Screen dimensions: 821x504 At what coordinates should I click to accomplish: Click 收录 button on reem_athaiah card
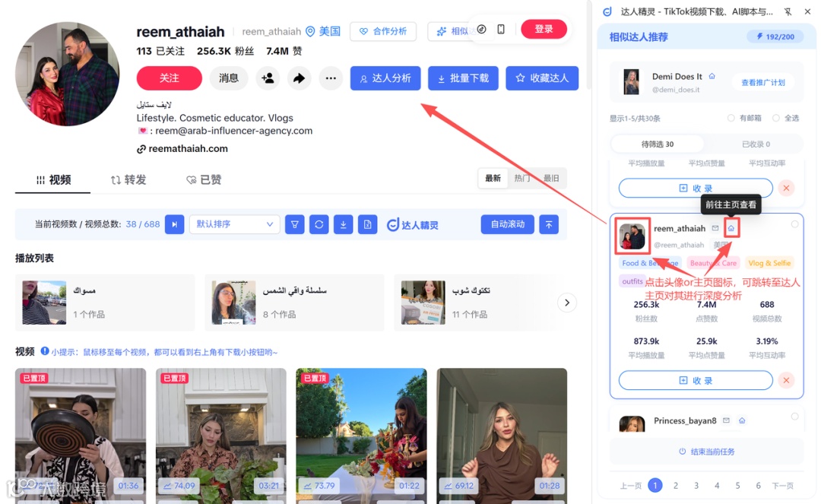(x=696, y=381)
